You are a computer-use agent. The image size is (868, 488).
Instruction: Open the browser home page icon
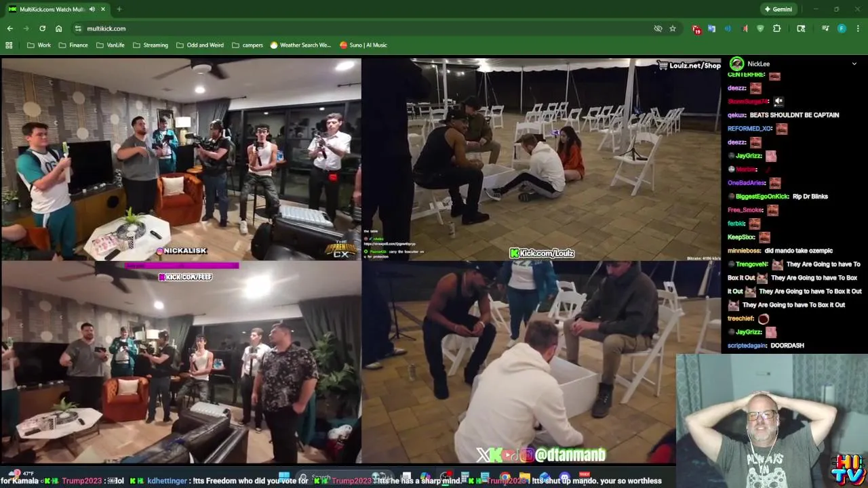58,28
